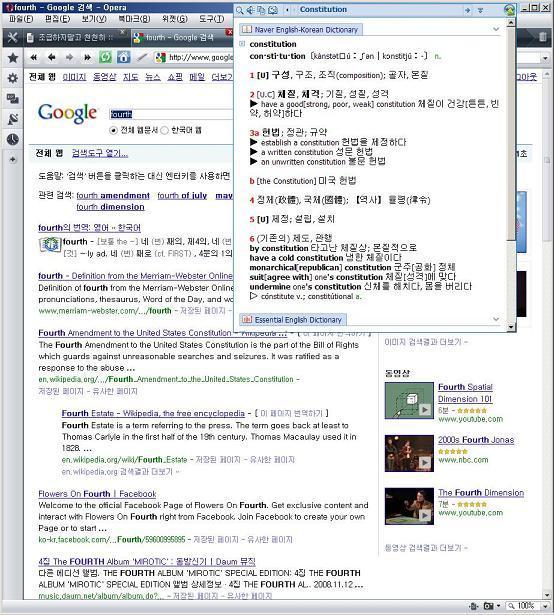Open the small dropdown arrow before Constitution

(288, 10)
